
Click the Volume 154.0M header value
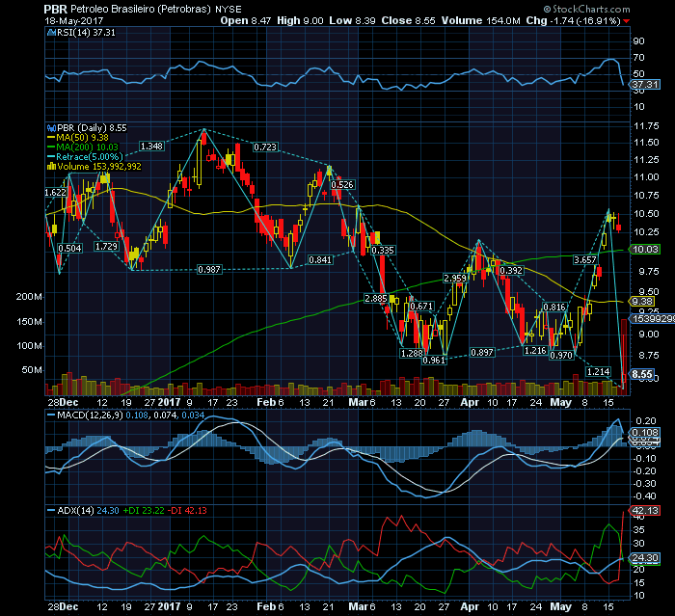click(x=480, y=20)
